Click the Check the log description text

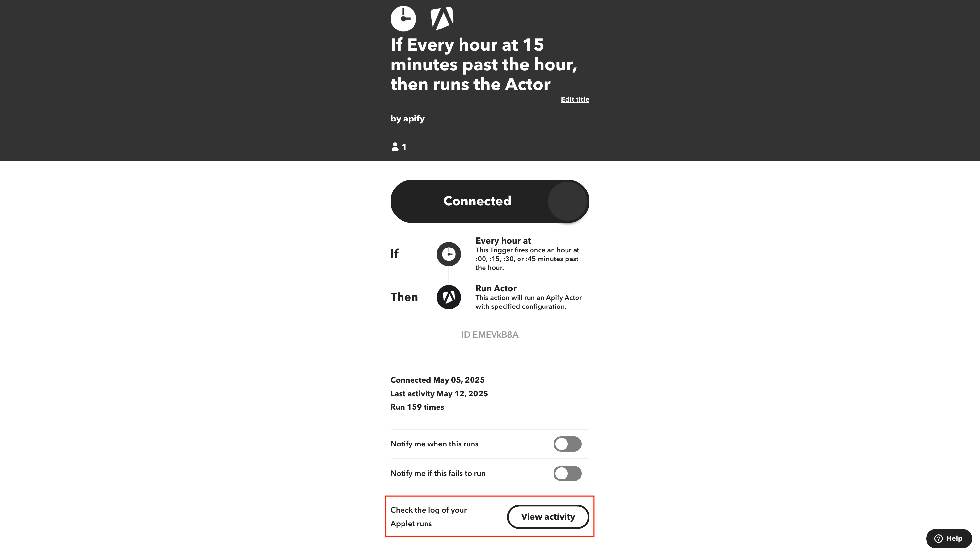tap(428, 517)
